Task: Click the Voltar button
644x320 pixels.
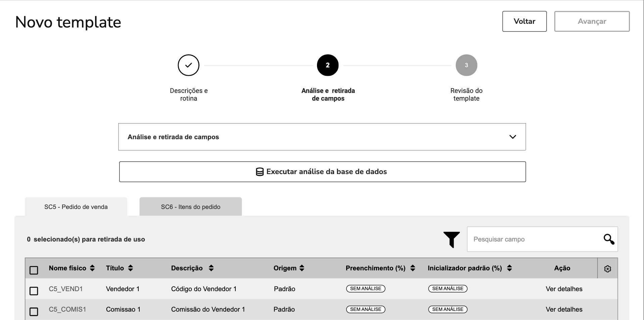Action: pos(524,21)
